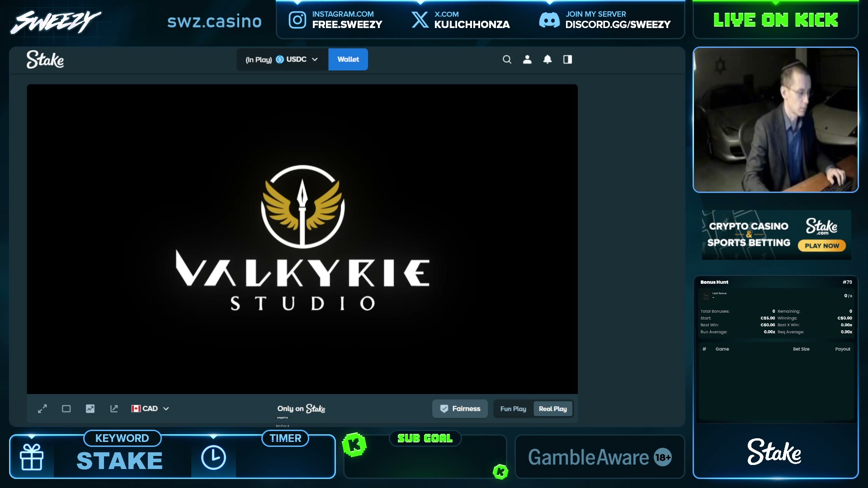
Task: Click the Canadian flag icon
Action: point(136,408)
